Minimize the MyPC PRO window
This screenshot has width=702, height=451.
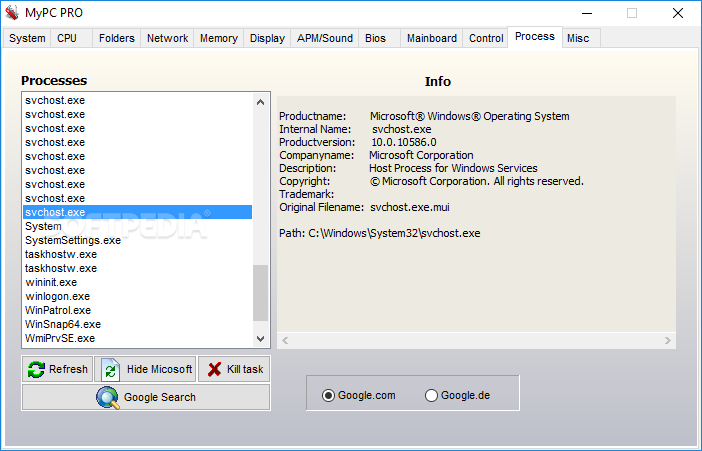click(587, 13)
